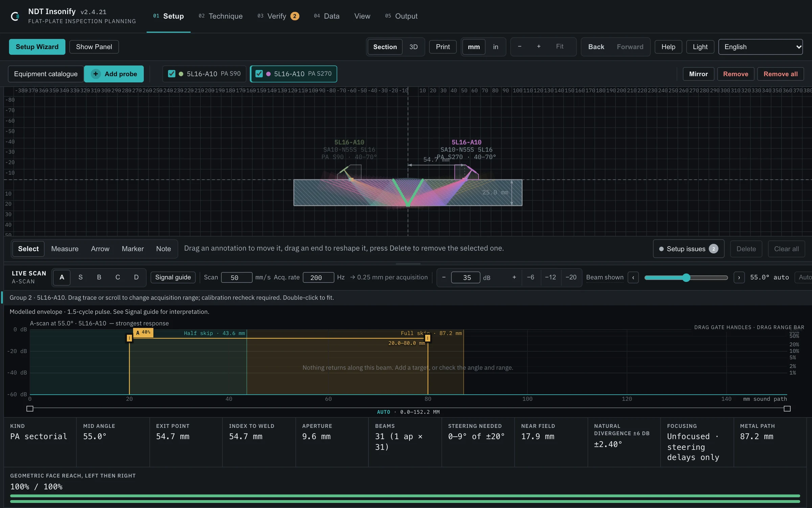This screenshot has width=812, height=508.
Task: Show previous beam with left chevron
Action: click(x=633, y=277)
